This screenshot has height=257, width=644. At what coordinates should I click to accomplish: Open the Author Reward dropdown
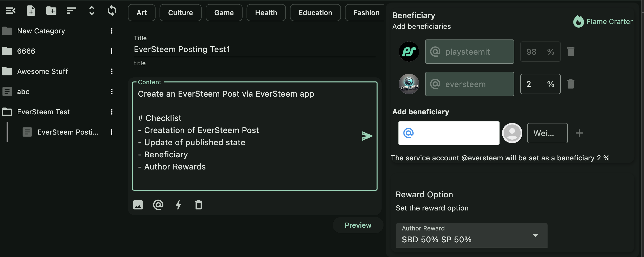click(471, 235)
